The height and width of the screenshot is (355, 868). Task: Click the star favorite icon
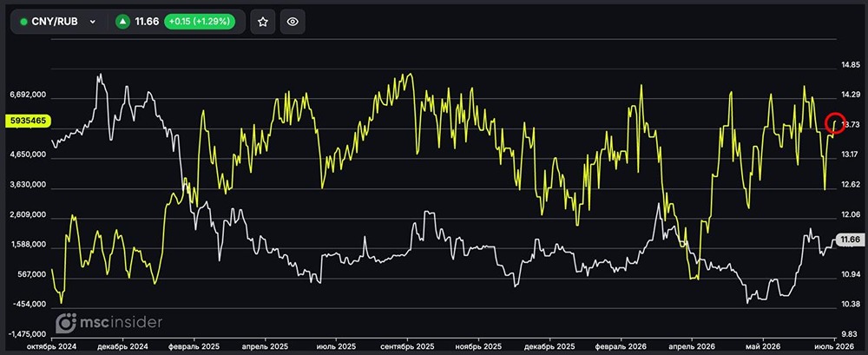coord(263,22)
